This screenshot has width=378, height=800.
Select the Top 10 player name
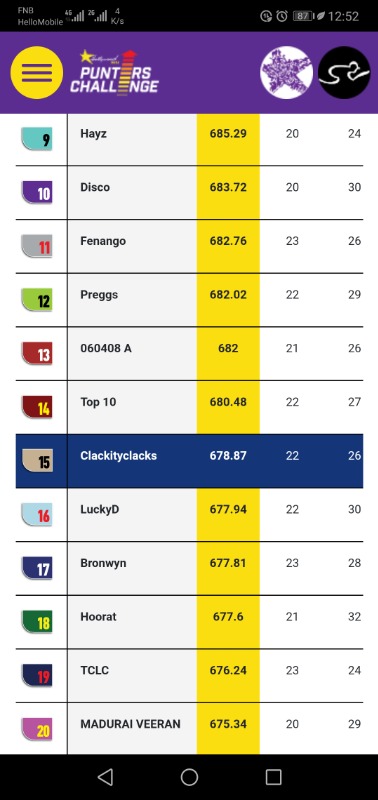click(98, 402)
